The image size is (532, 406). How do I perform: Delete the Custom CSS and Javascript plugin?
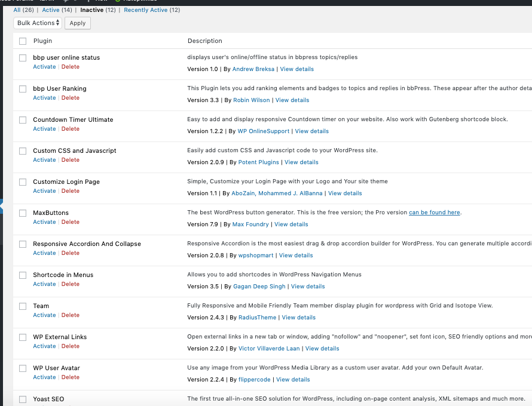(70, 160)
